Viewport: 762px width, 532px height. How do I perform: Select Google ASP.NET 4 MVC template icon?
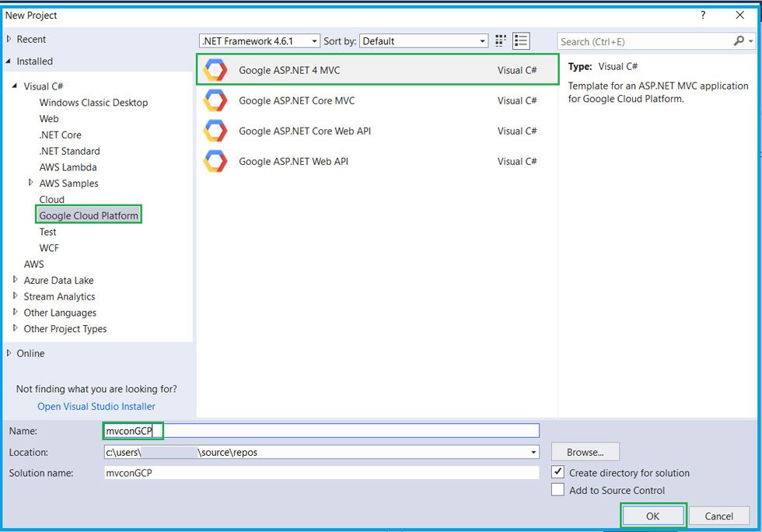(x=215, y=70)
